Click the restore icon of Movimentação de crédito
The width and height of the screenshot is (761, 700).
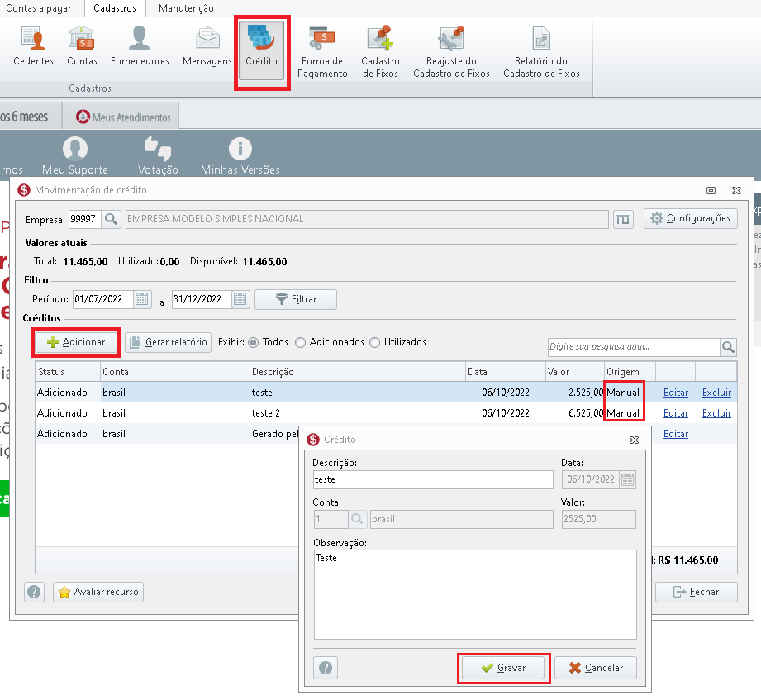[x=711, y=190]
